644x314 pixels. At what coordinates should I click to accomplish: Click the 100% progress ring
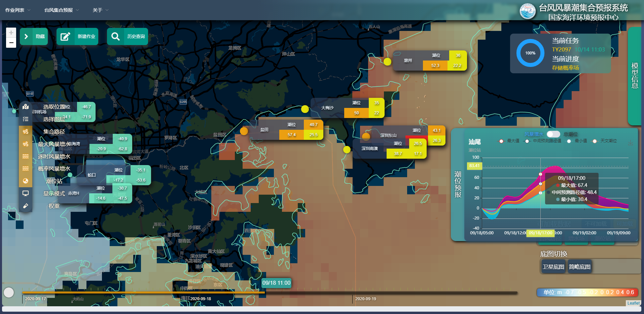pos(530,53)
